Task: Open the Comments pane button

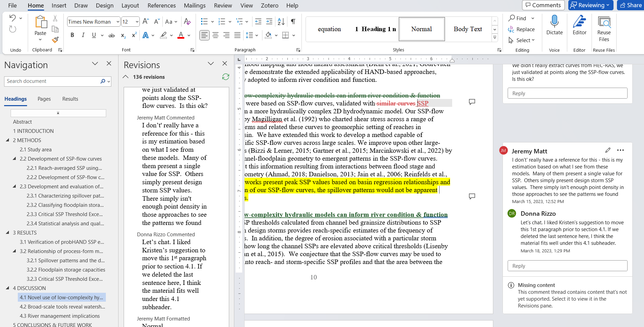Action: coord(543,5)
